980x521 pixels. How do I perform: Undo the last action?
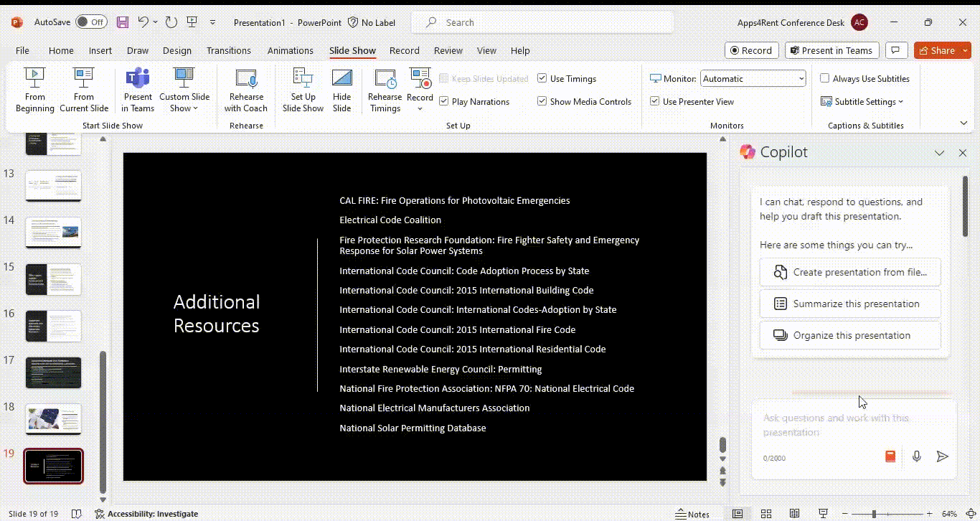(143, 22)
